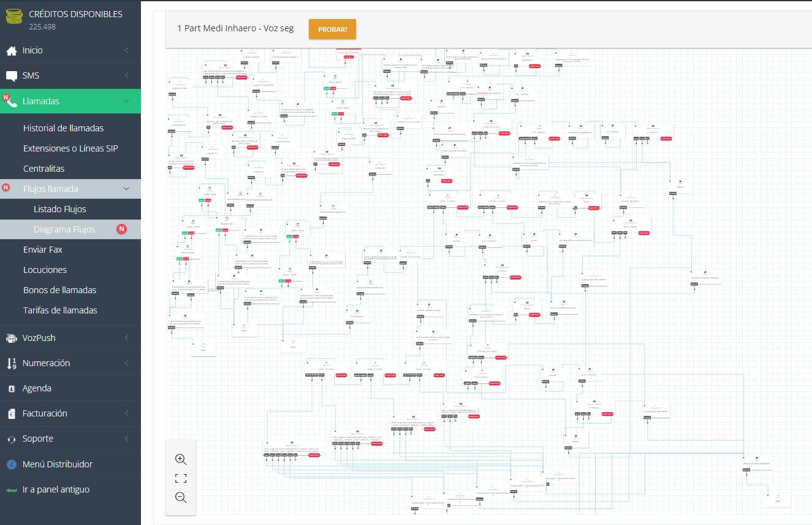Fit diagram to screen with the frame icon
This screenshot has width=812, height=525.
181,478
